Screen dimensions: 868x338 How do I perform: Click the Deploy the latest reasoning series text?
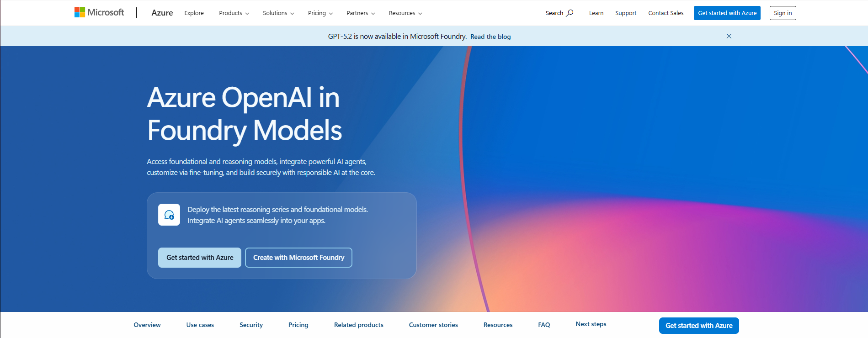(x=277, y=215)
